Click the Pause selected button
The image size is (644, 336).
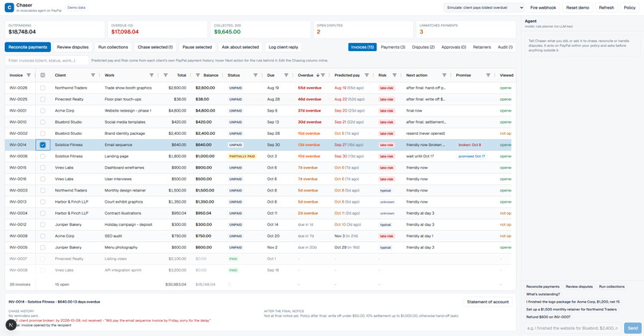coord(197,47)
